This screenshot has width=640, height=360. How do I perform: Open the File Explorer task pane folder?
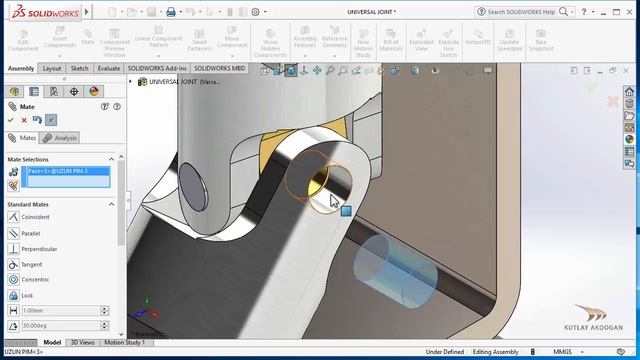tap(629, 116)
